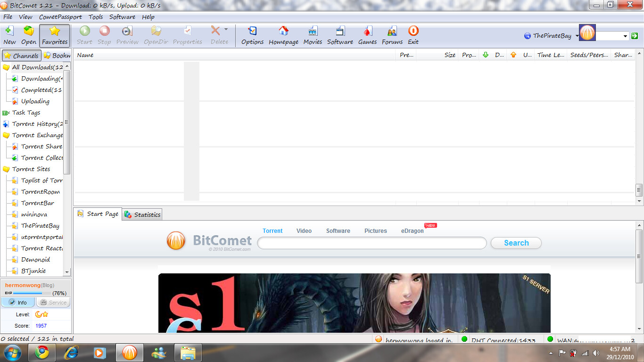Image resolution: width=644 pixels, height=362 pixels.
Task: Click the New task toolbar icon
Action: tap(9, 35)
